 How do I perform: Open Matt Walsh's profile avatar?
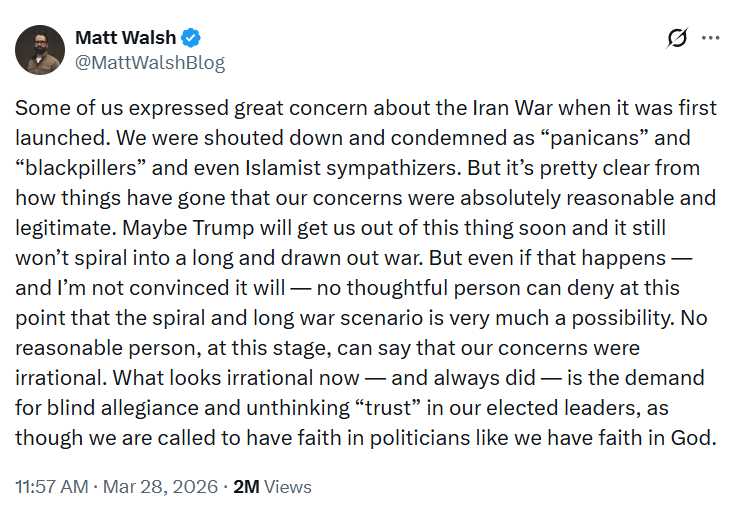click(x=41, y=50)
